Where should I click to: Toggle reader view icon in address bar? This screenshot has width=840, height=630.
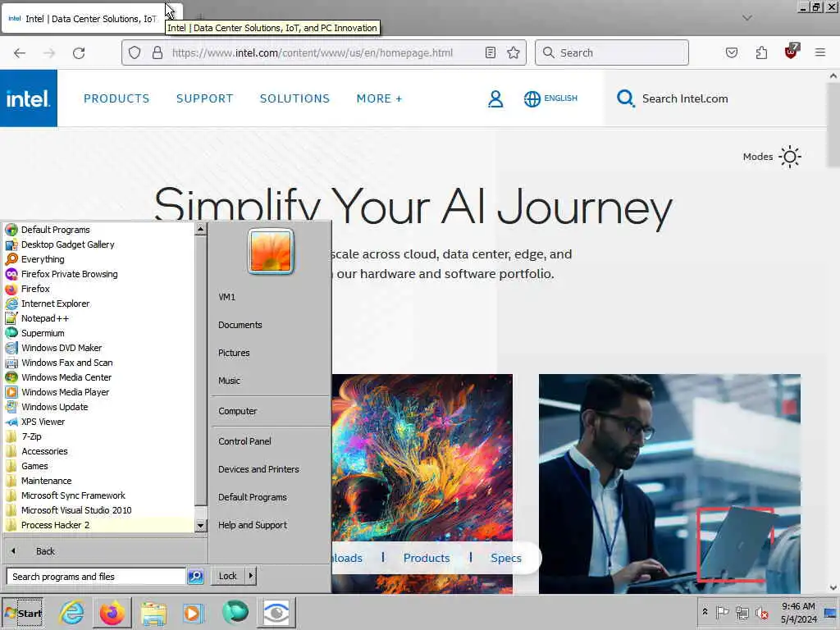tap(491, 52)
